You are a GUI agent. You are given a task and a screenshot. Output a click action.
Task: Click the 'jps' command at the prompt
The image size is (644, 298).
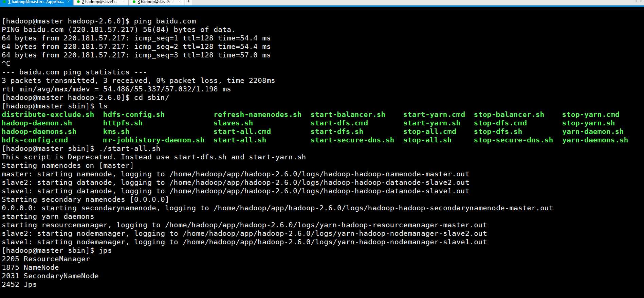(x=105, y=250)
